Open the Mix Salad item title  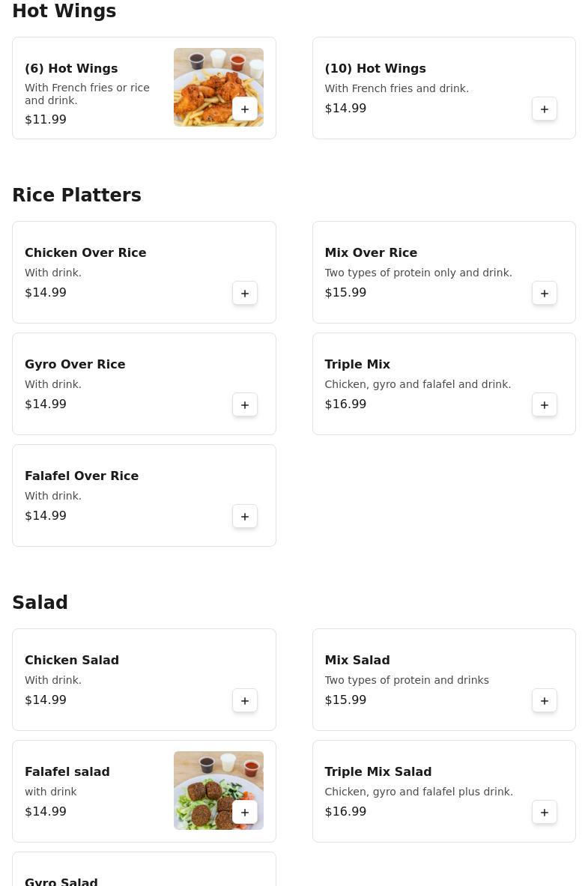357,660
